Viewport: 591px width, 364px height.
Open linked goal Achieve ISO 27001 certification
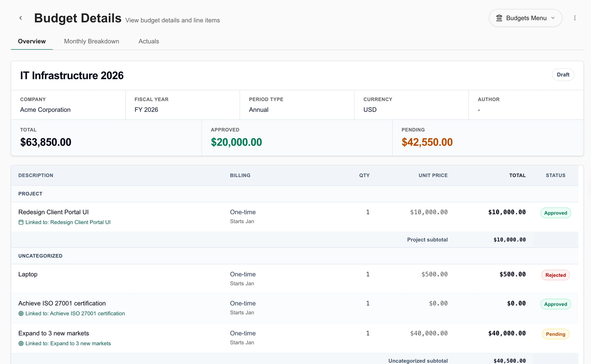tap(75, 314)
